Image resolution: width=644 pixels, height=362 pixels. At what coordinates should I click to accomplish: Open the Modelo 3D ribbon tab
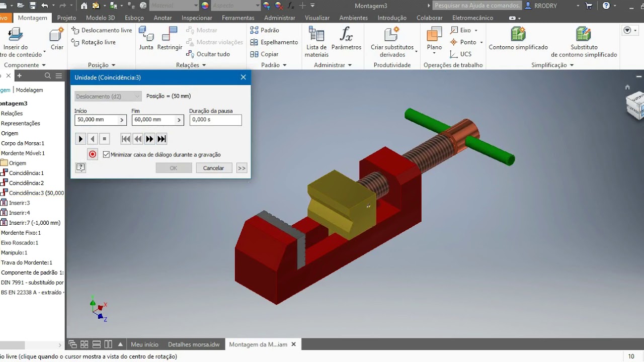[x=100, y=18]
